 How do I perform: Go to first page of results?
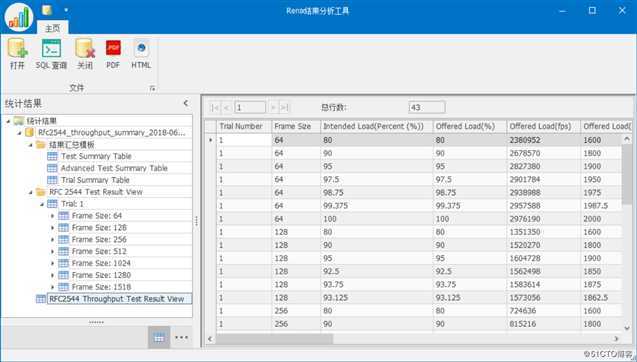[x=214, y=108]
